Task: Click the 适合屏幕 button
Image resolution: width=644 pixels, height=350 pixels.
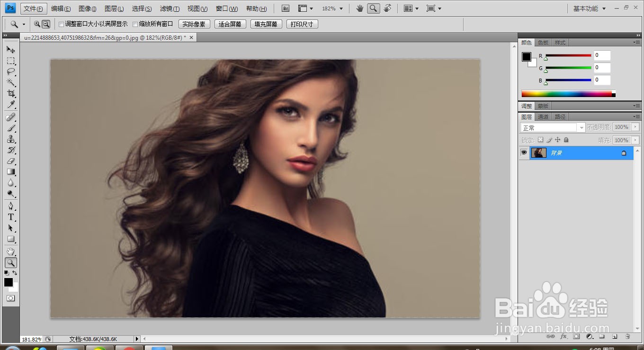Action: [x=230, y=24]
